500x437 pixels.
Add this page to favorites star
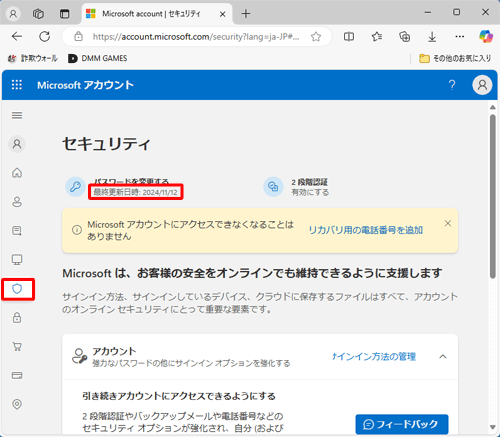pyautogui.click(x=316, y=37)
